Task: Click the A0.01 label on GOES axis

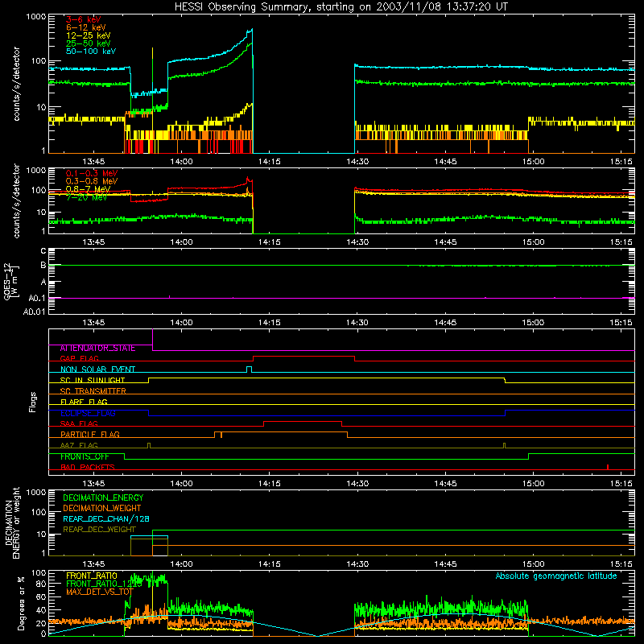Action: (34, 312)
